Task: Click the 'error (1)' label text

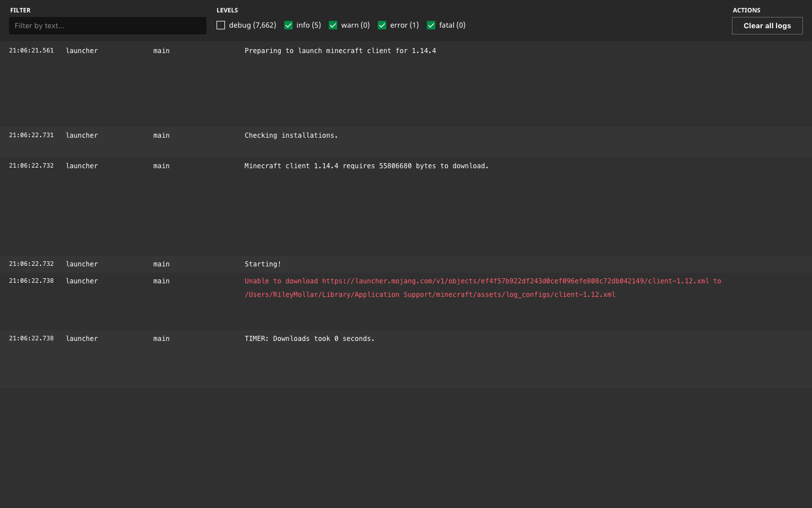Action: [x=404, y=25]
